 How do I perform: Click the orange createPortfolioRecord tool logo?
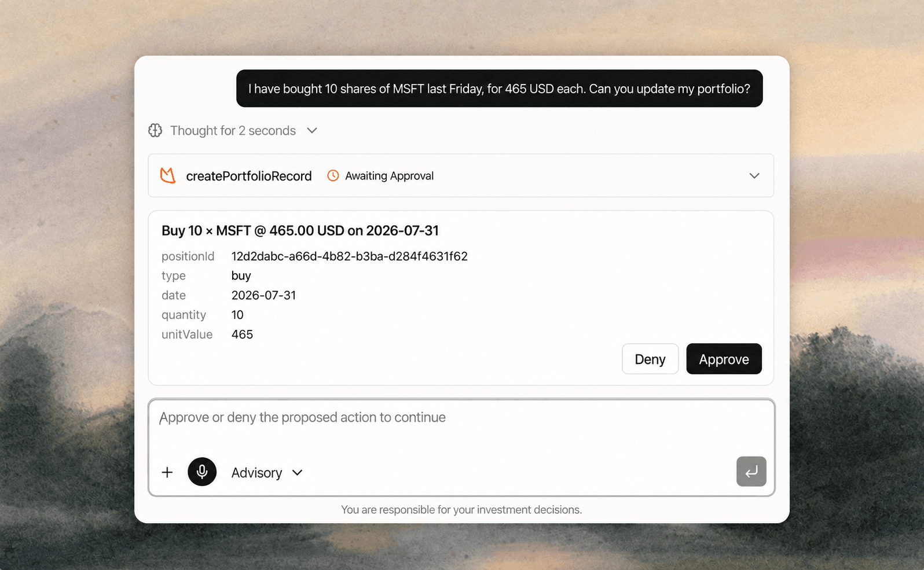[168, 175]
